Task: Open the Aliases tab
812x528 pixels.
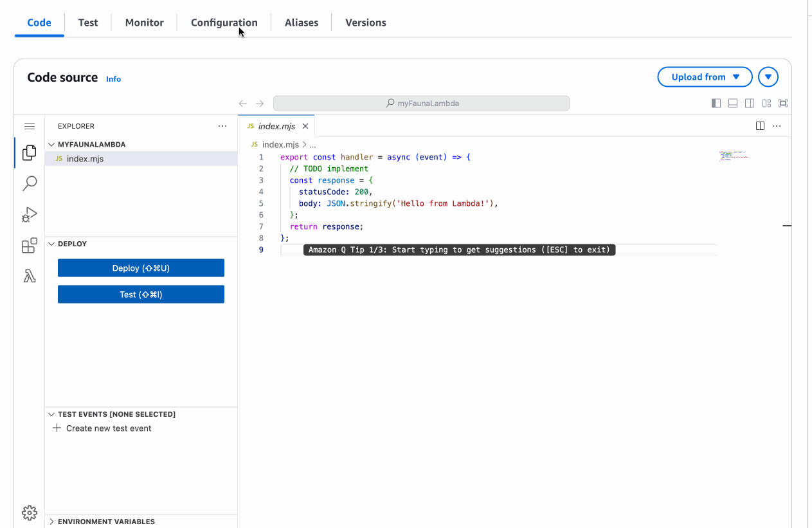Action: click(x=302, y=23)
